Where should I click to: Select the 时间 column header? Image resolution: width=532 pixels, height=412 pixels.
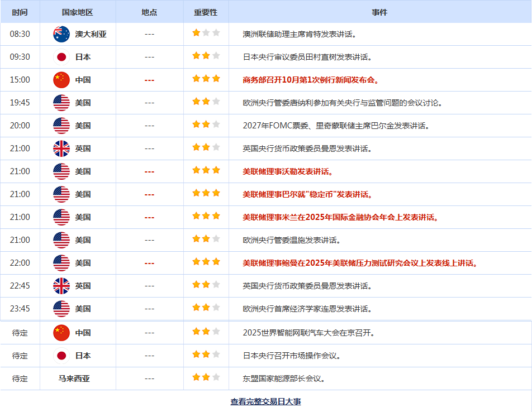tap(20, 12)
